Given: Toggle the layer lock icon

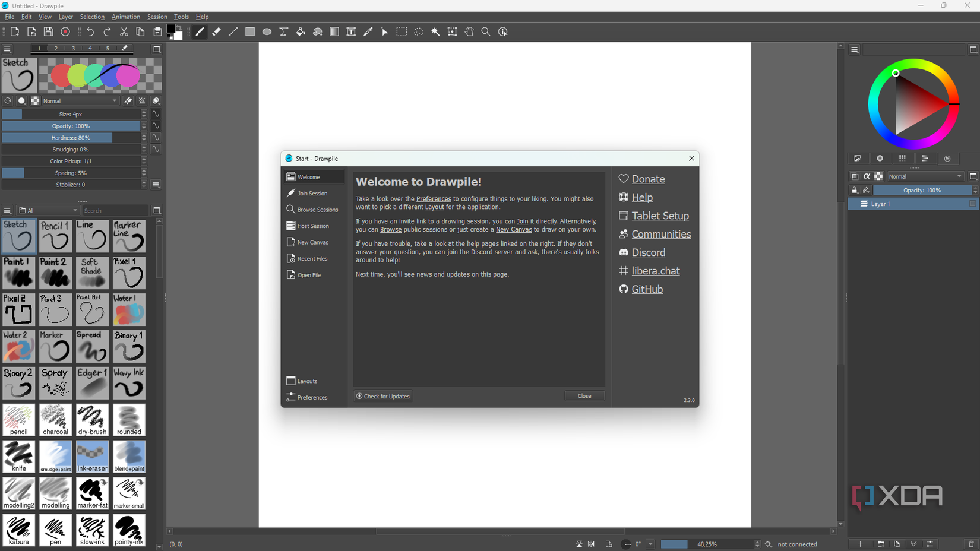Looking at the screenshot, I should [x=855, y=190].
